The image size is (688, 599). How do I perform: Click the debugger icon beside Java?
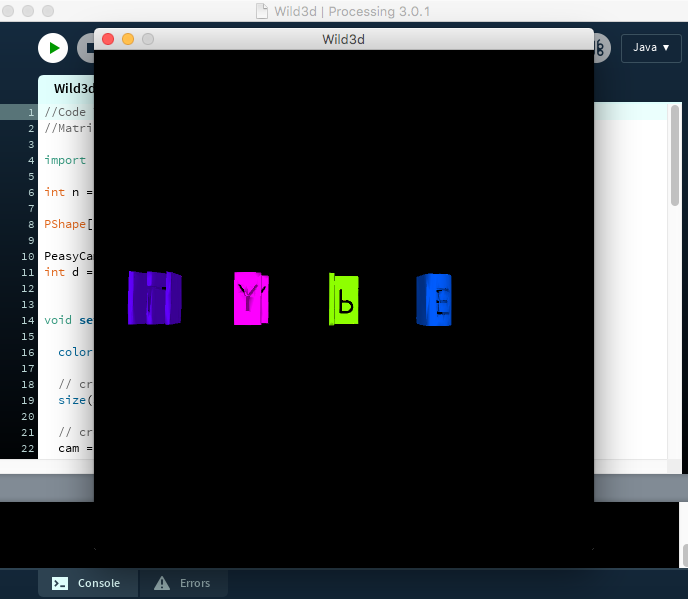600,48
